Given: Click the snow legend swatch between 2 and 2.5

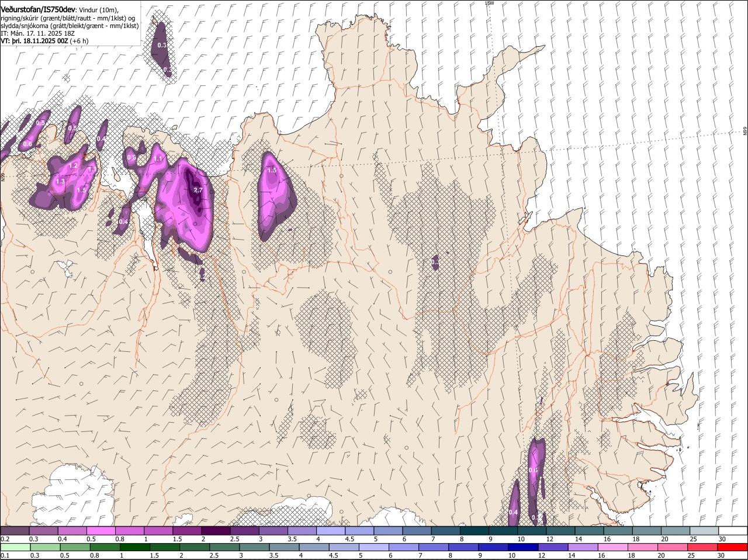Looking at the screenshot, I should pyautogui.click(x=216, y=530).
